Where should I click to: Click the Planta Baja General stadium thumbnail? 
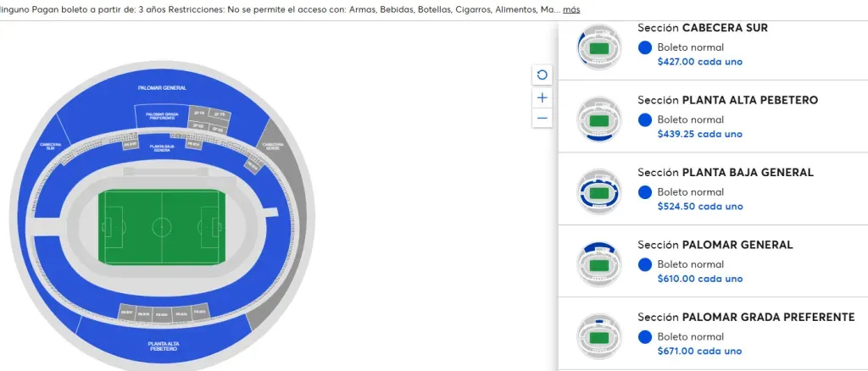pos(599,191)
